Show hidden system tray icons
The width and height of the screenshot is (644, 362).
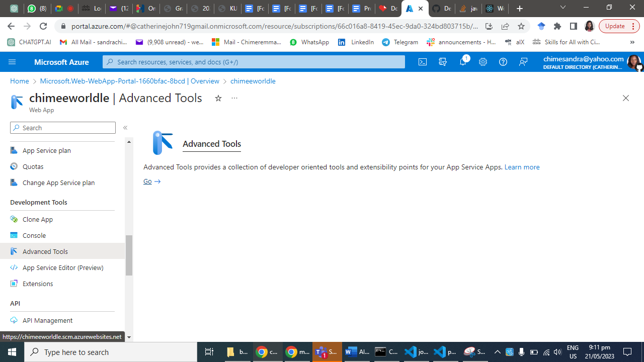(497, 352)
